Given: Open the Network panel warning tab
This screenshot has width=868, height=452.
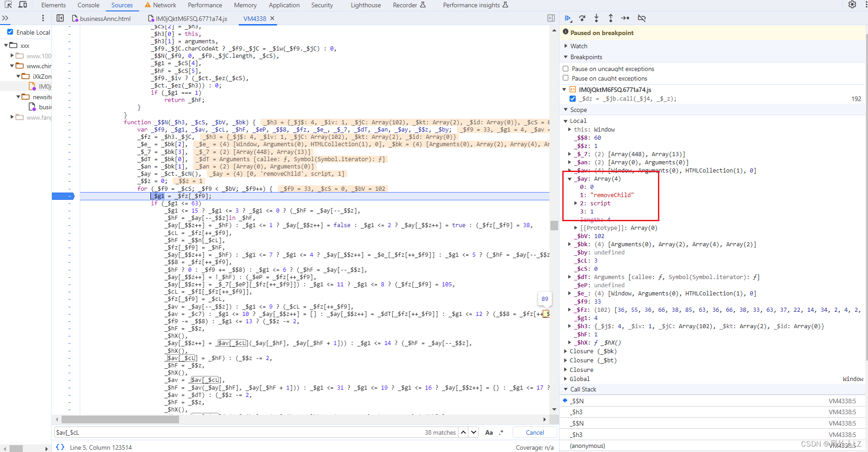Looking at the screenshot, I should pos(160,5).
